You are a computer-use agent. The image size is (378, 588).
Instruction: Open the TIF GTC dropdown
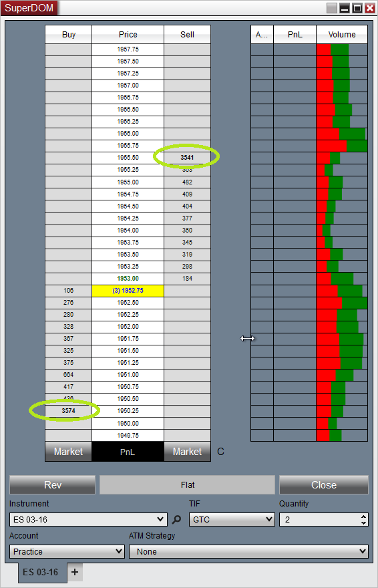(x=232, y=519)
